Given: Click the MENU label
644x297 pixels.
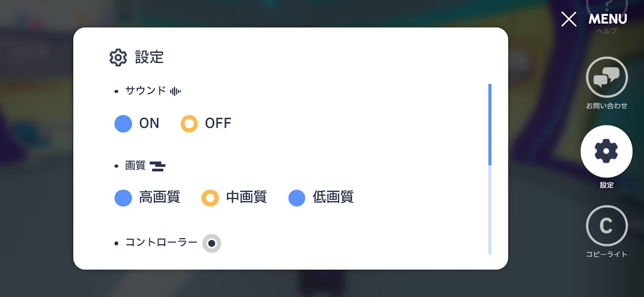Looking at the screenshot, I should 608,19.
